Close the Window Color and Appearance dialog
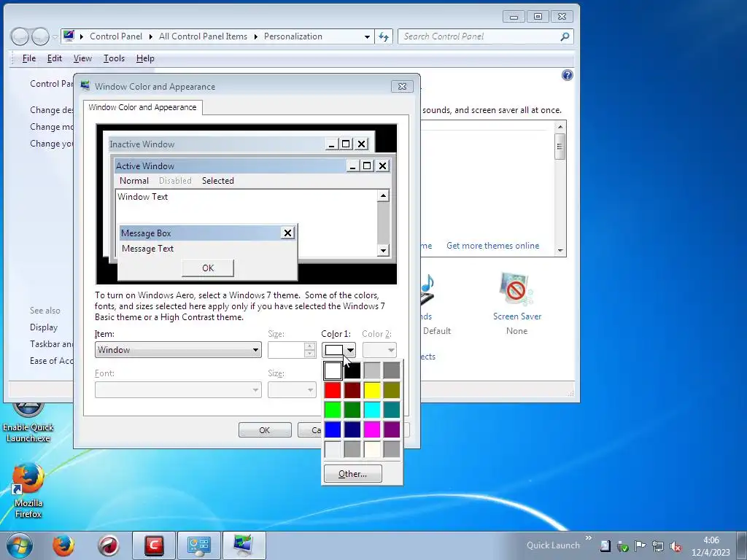This screenshot has width=747, height=560. click(402, 86)
